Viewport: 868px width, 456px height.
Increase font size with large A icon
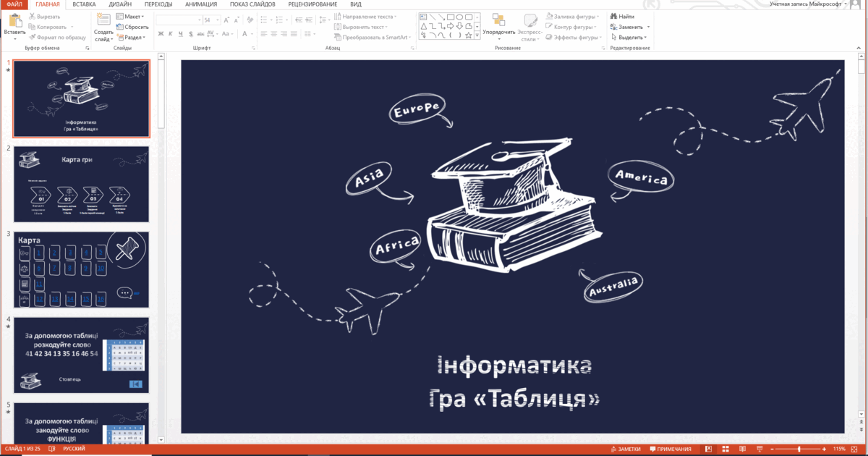tap(226, 20)
